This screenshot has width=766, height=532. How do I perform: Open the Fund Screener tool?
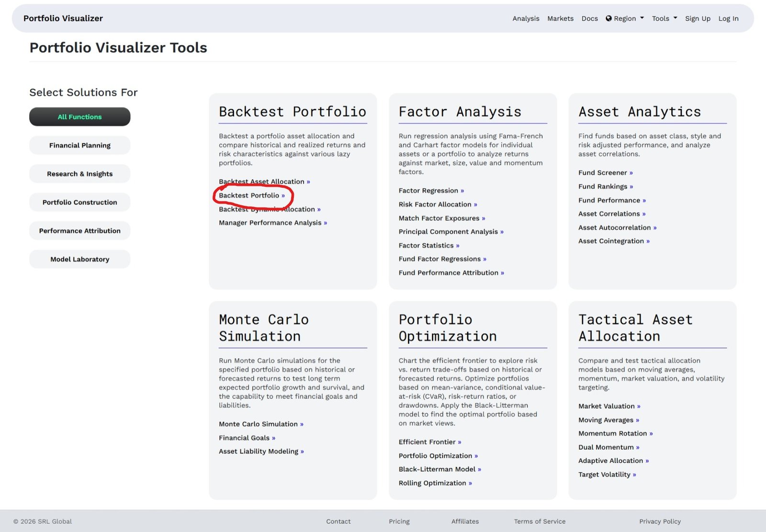click(x=606, y=173)
